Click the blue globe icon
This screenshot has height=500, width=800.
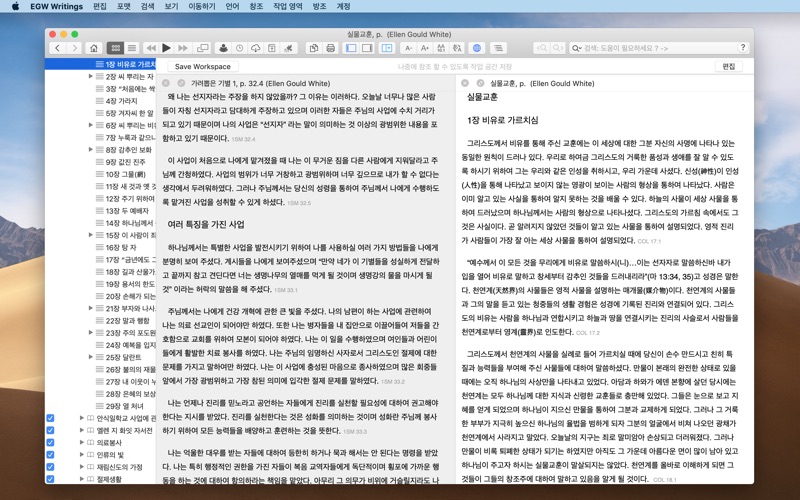[x=477, y=48]
